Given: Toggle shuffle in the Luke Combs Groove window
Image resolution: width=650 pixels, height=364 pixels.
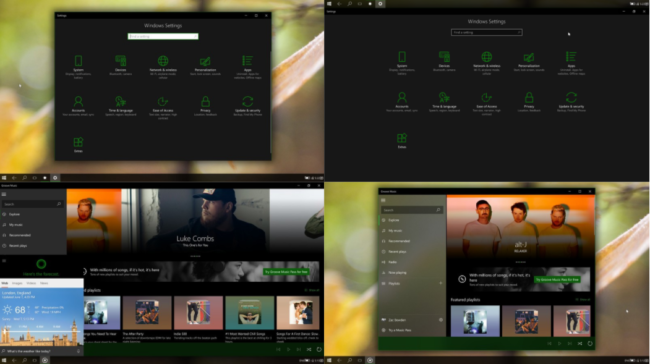Looking at the screenshot, I should [309, 349].
